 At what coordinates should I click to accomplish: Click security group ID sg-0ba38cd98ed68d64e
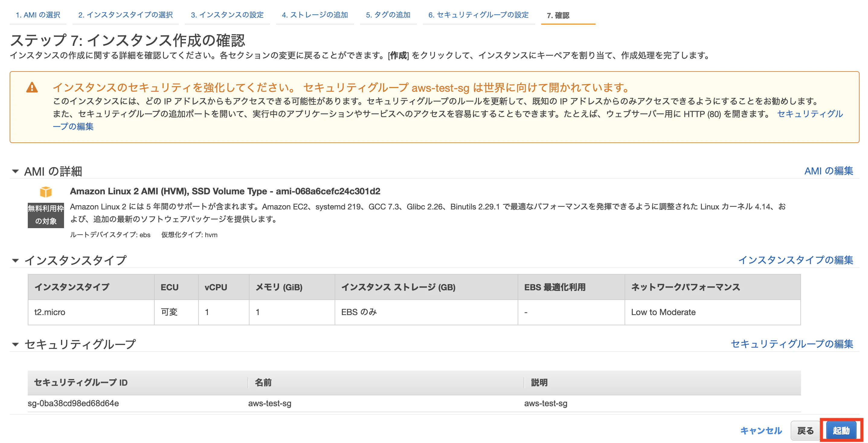73,403
